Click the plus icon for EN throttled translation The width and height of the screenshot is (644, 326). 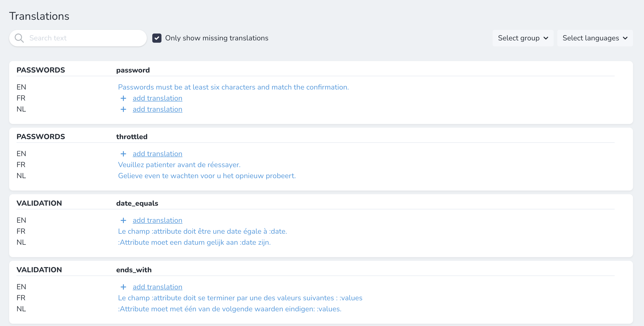[123, 154]
